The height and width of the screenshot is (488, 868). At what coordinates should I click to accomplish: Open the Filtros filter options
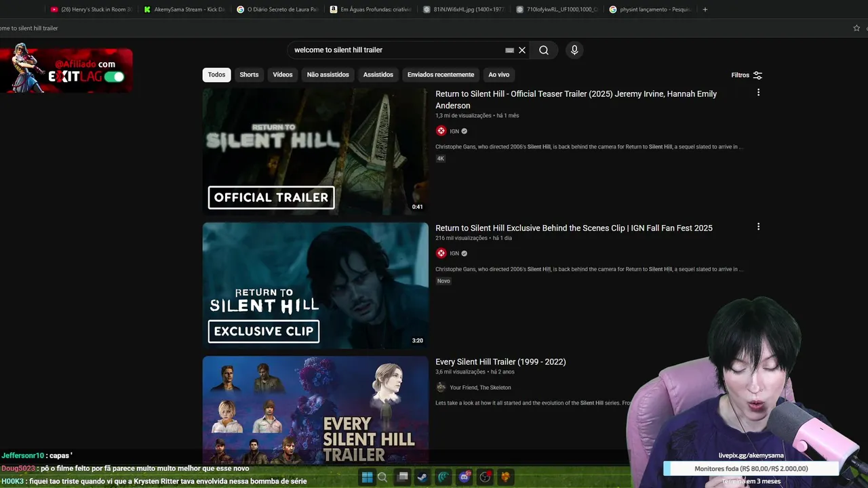tap(747, 75)
